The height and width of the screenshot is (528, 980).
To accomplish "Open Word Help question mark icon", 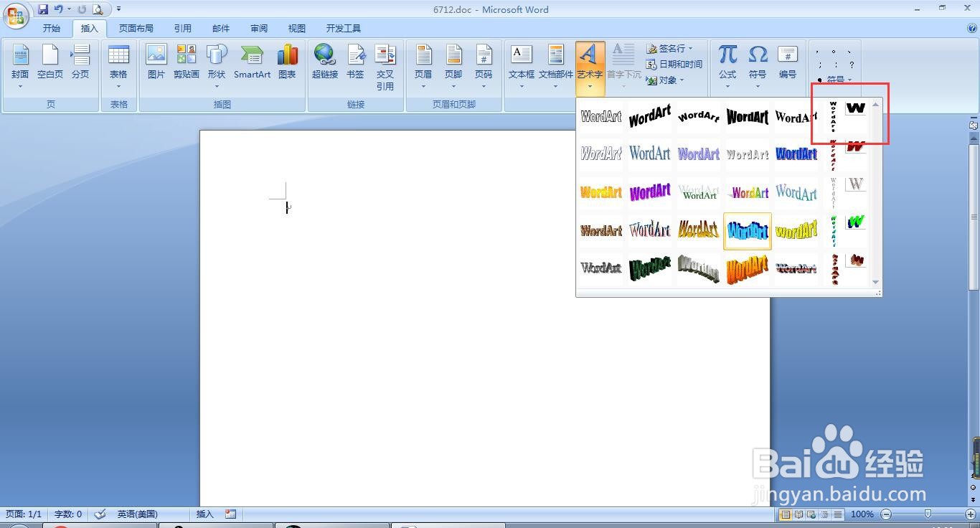I will [972, 29].
